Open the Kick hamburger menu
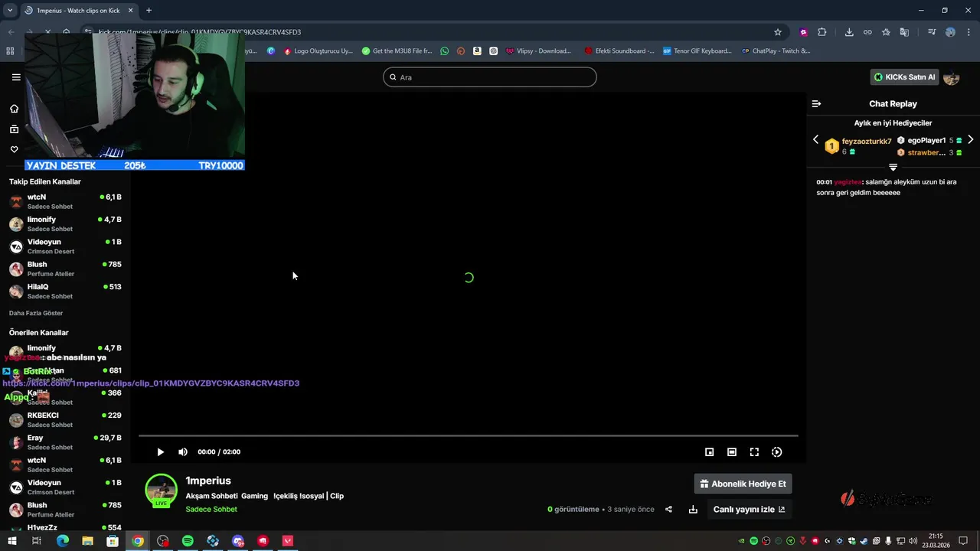 tap(16, 77)
